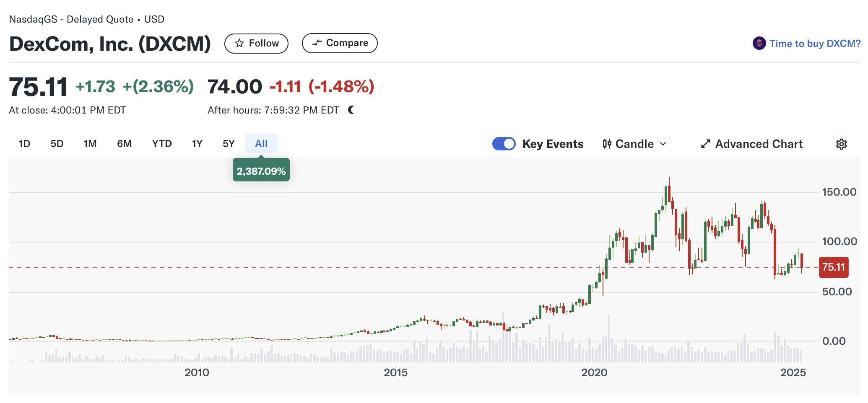The height and width of the screenshot is (403, 868).
Task: Click the after-hours moon icon
Action: click(351, 110)
